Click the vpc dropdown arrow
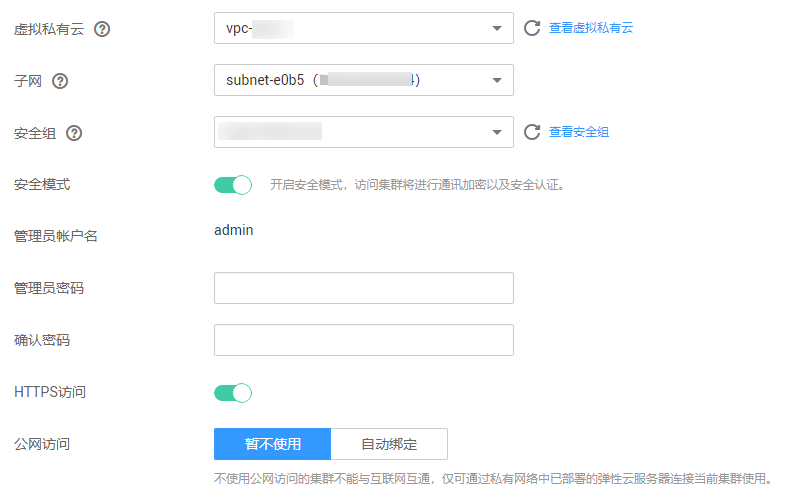 pos(497,28)
